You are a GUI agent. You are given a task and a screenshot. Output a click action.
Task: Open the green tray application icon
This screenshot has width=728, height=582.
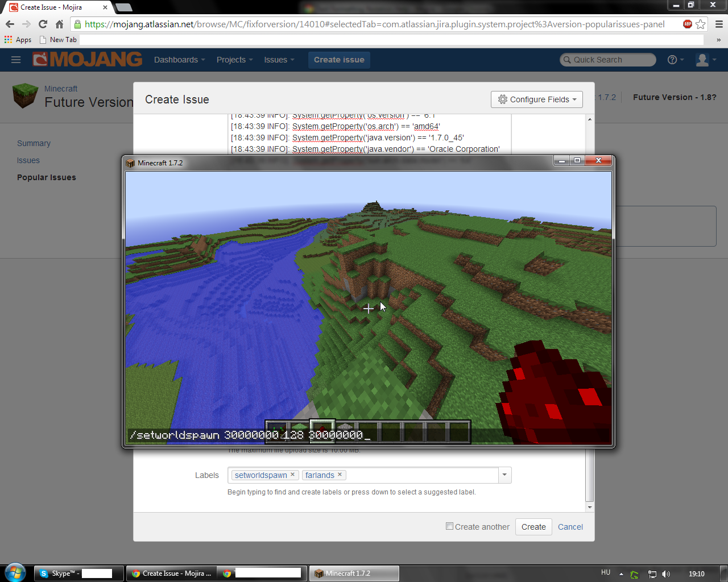635,574
